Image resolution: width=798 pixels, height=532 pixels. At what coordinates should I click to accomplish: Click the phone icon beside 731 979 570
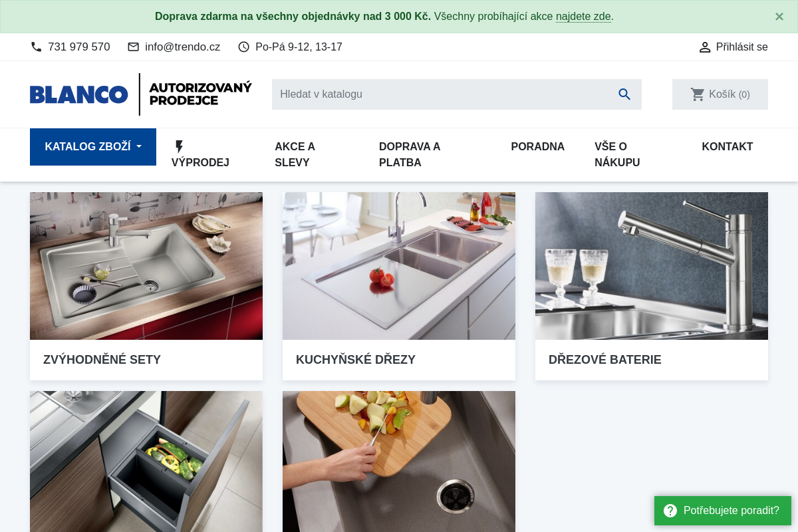pyautogui.click(x=36, y=47)
